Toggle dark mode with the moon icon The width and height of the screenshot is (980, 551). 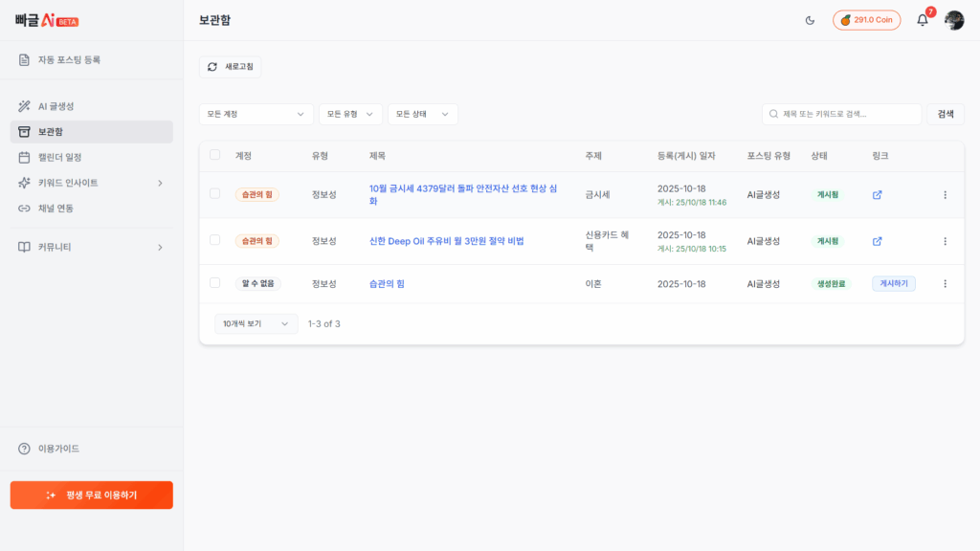coord(810,20)
